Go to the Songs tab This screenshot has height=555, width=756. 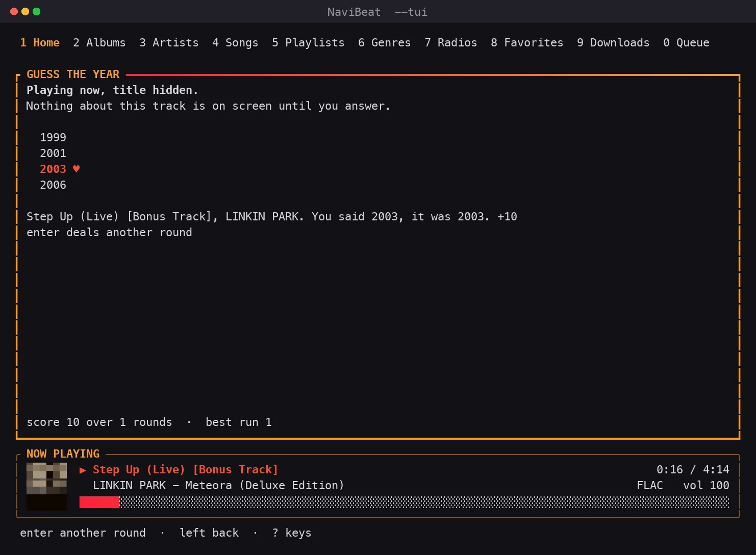(235, 43)
